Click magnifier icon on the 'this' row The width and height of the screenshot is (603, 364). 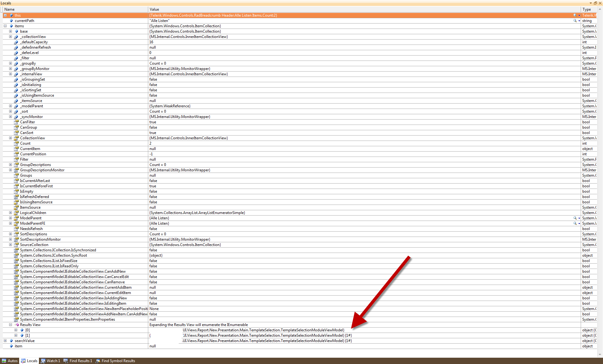575,15
